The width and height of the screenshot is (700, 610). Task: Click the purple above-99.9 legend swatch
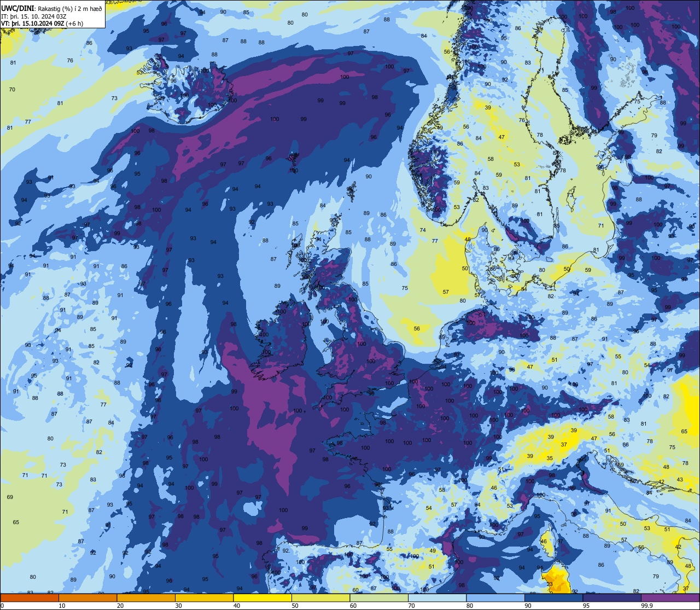click(x=670, y=597)
